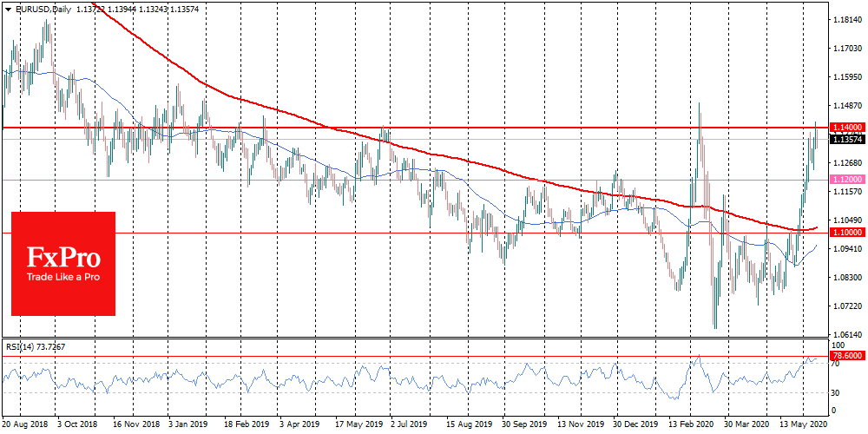This screenshot has height=434, width=868.
Task: Select the red 78.6000 RSI level tag
Action: (x=846, y=355)
